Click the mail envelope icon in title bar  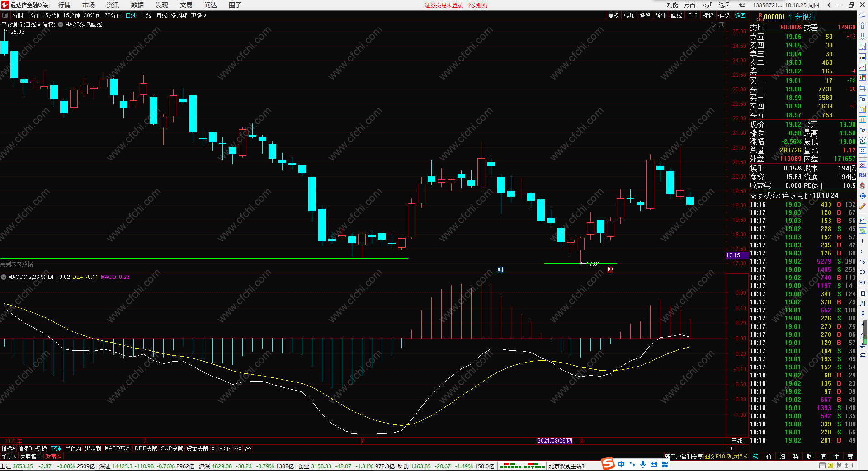pyautogui.click(x=742, y=5)
